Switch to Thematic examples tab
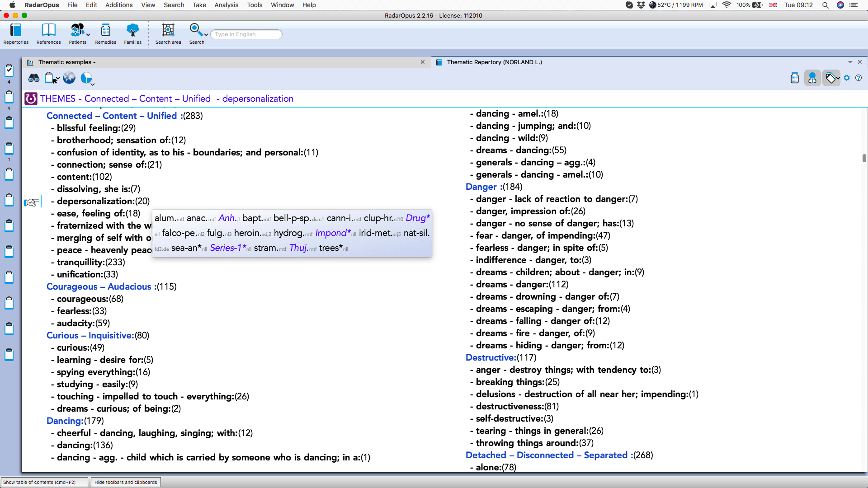The width and height of the screenshot is (868, 488). pos(67,62)
